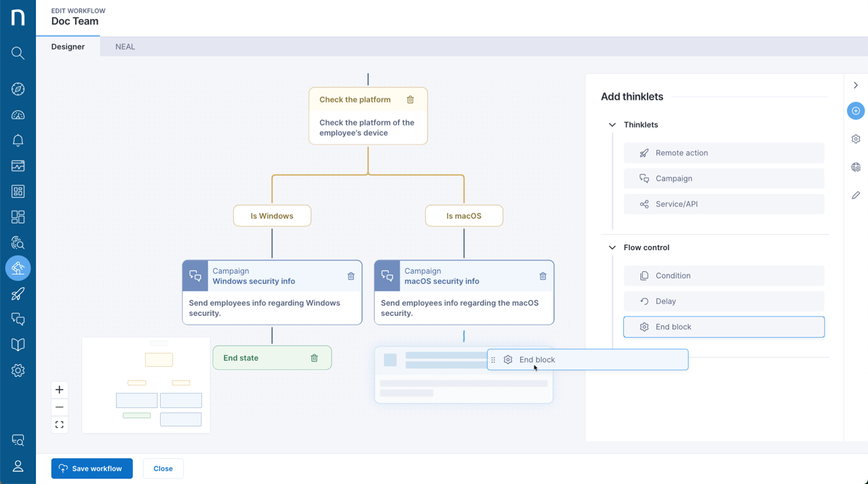Click the rocket icon in the left sidebar

pos(18,293)
